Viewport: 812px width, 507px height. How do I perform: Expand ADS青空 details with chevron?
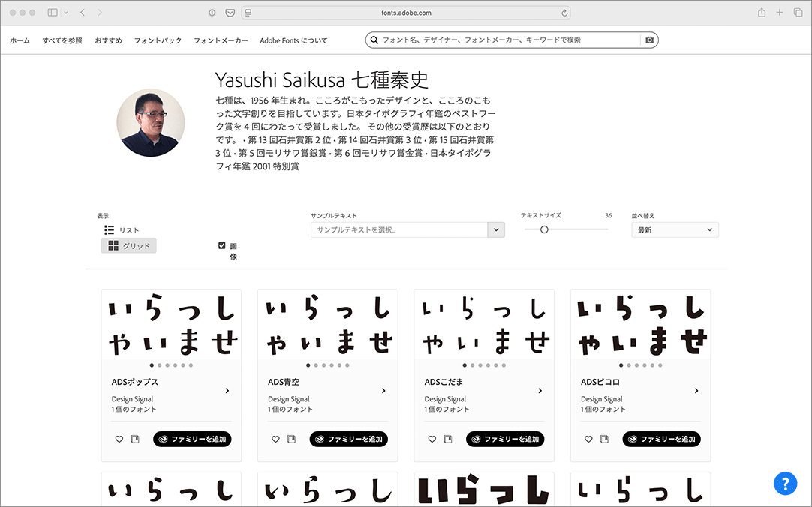(383, 391)
